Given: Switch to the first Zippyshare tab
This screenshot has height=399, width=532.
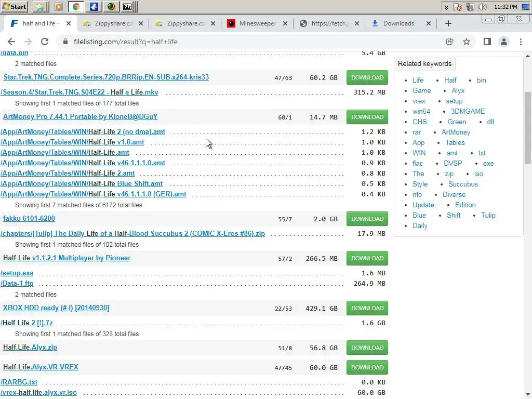Looking at the screenshot, I should pos(113,23).
